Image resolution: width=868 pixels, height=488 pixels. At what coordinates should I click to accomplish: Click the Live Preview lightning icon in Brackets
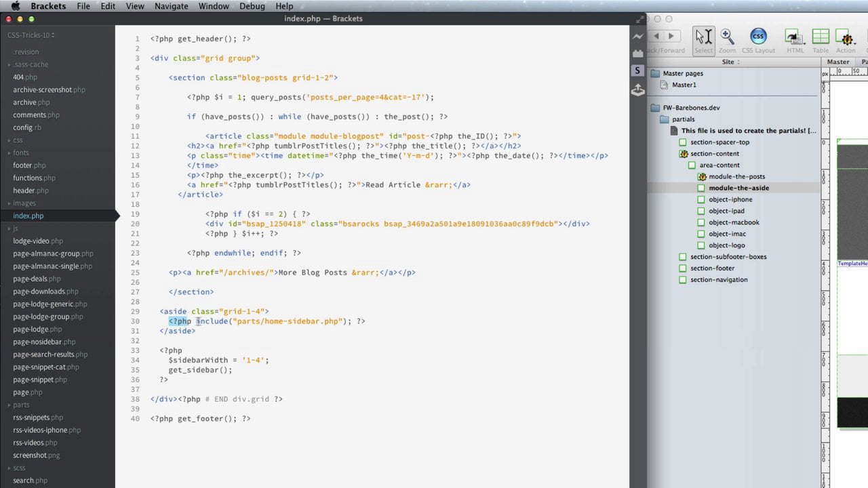click(638, 37)
